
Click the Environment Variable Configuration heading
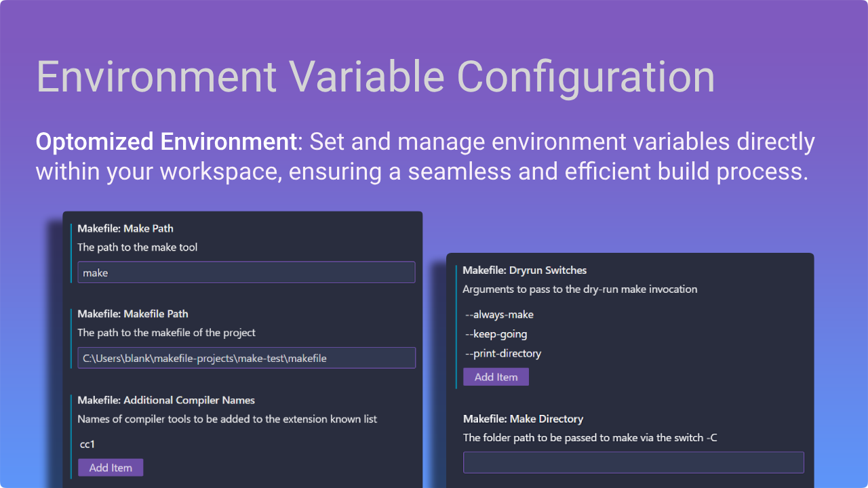[x=376, y=77]
